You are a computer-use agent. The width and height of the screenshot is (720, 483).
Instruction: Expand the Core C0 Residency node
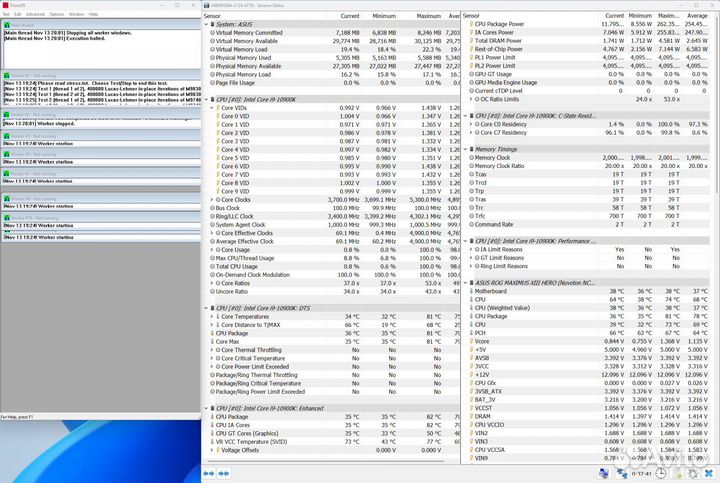(x=471, y=124)
